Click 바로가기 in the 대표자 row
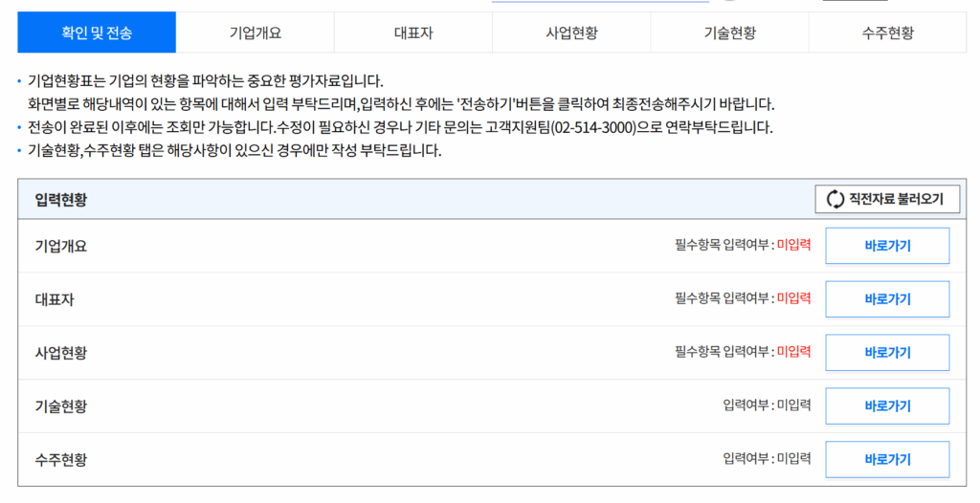The width and height of the screenshot is (980, 503). click(x=887, y=299)
